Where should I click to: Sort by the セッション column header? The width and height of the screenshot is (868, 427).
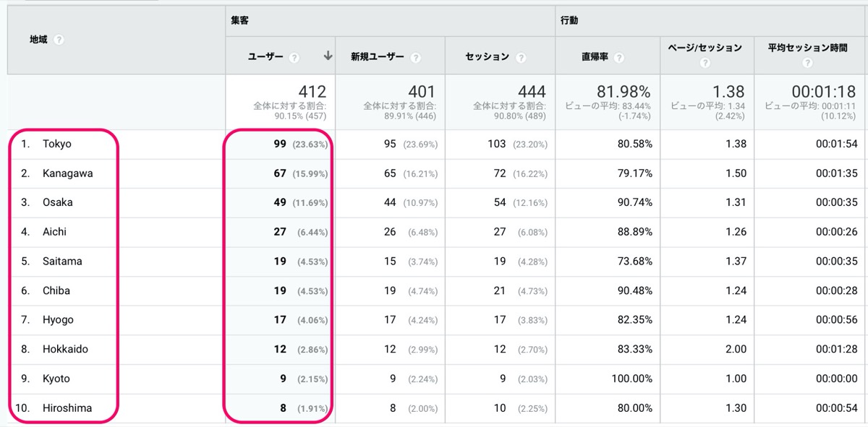(x=488, y=57)
